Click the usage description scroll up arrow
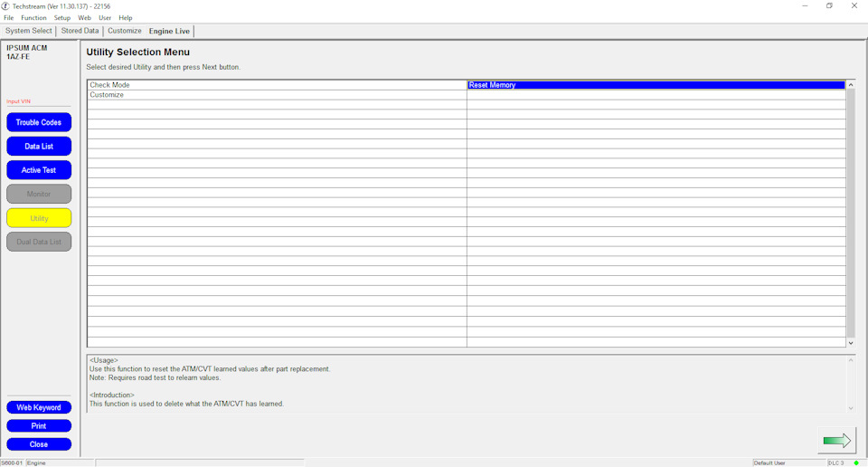This screenshot has width=868, height=467. pyautogui.click(x=851, y=360)
